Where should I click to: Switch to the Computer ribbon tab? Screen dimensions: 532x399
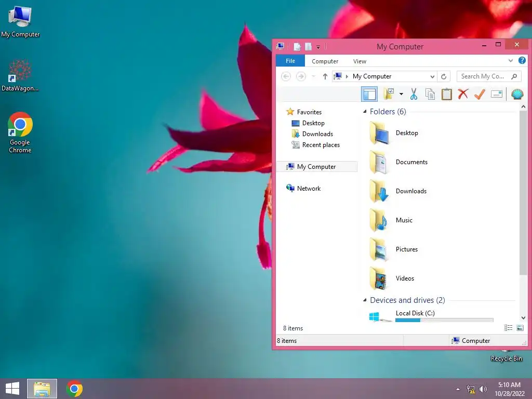325,61
